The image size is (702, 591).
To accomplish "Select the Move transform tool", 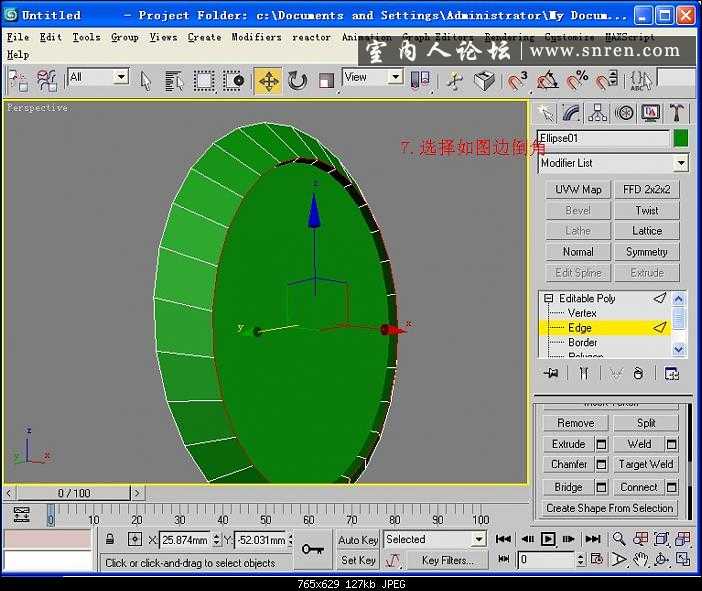I will point(268,81).
